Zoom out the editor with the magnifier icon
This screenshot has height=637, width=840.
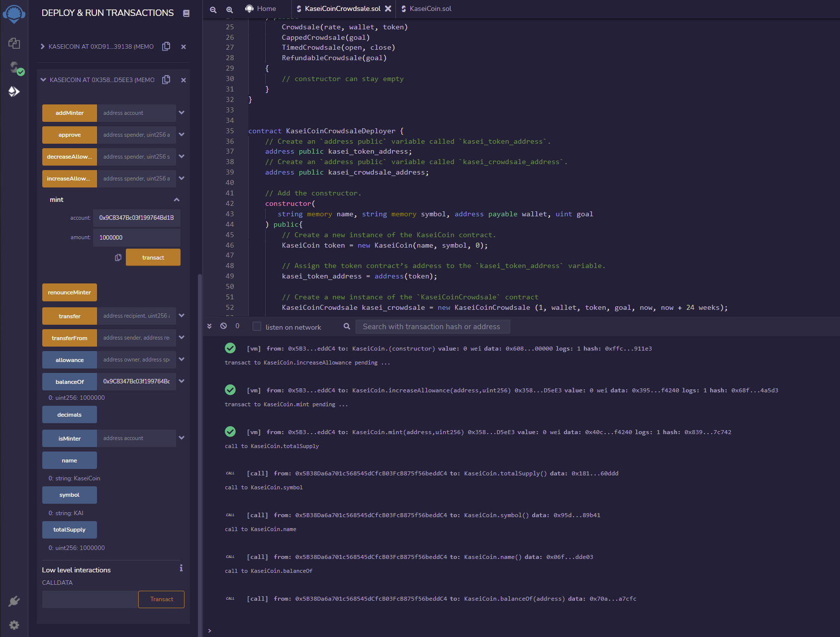pyautogui.click(x=213, y=9)
